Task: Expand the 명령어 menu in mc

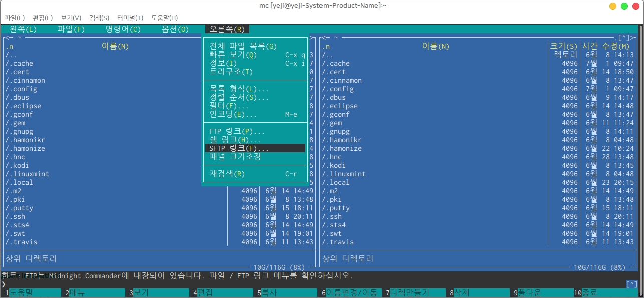Action: (123, 29)
